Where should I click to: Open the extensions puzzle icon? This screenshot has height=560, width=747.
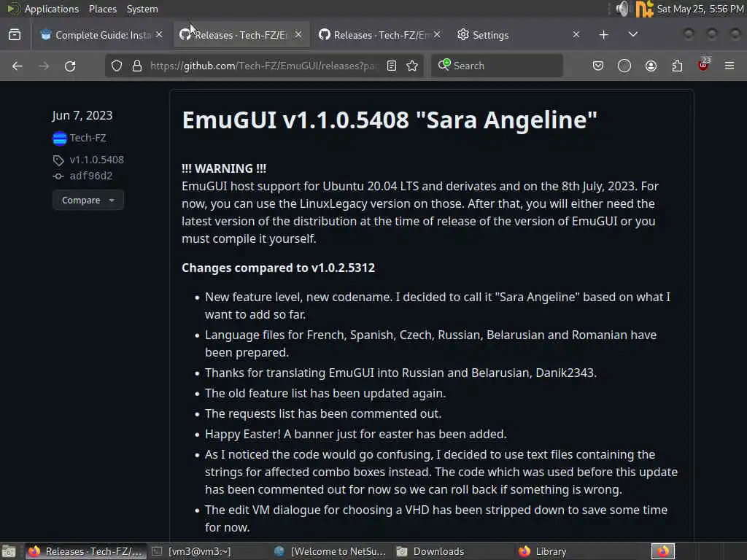point(677,66)
